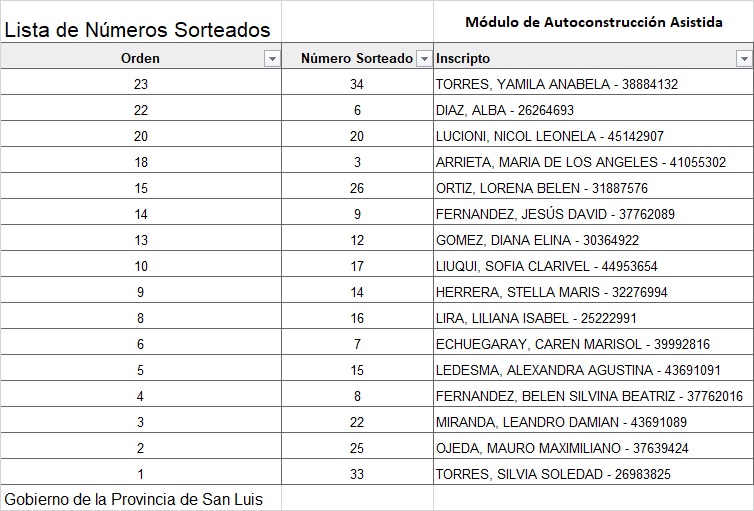Select the Orden column header cell
Image resolution: width=754 pixels, height=511 pixels.
(x=140, y=59)
